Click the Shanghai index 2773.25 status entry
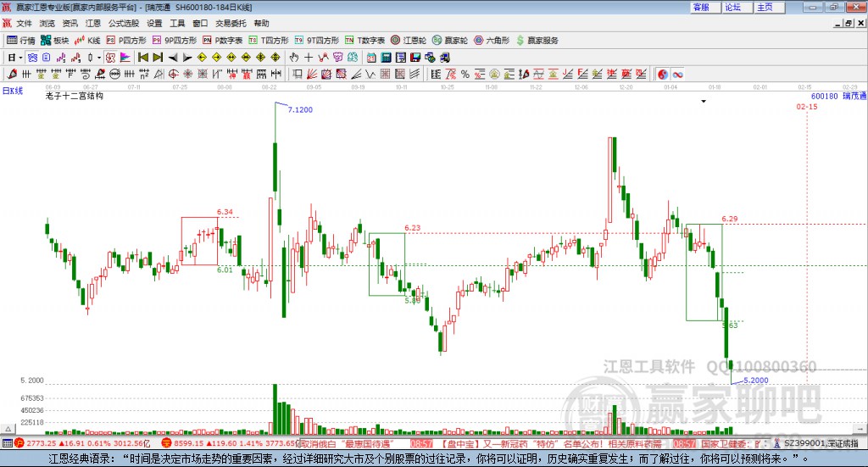This screenshot has width=868, height=467. point(82,443)
